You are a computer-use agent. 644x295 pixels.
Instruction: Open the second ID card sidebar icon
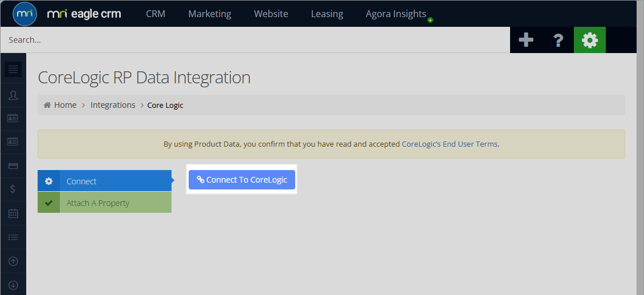13,142
